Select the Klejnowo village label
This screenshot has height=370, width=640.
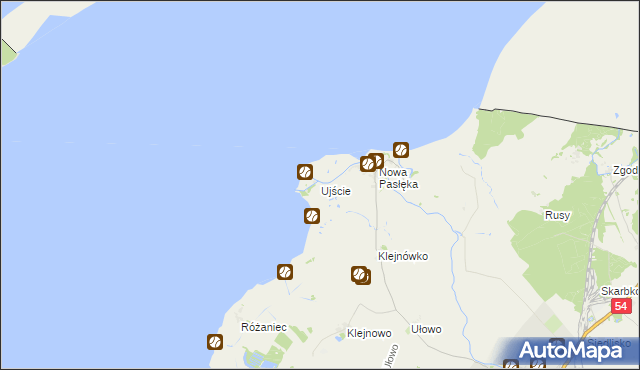(369, 333)
